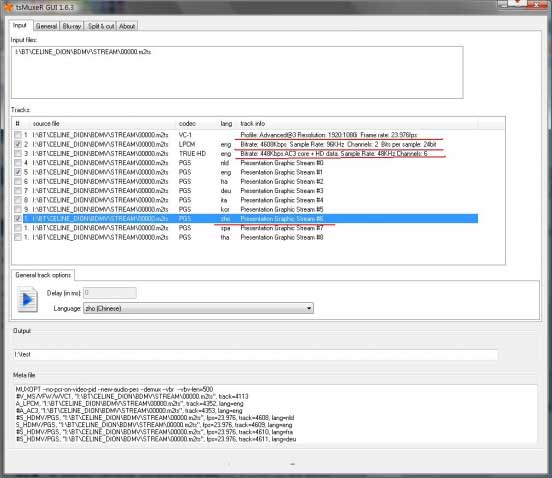Click the A_LPCM line in meta file
Image resolution: width=552 pixels, height=478 pixels.
130,403
